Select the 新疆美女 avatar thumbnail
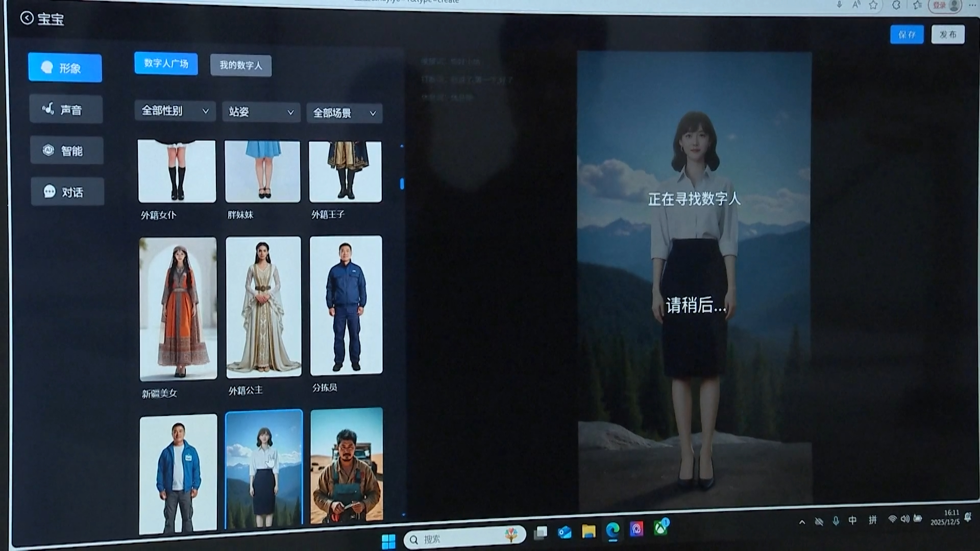The image size is (980, 551). (178, 309)
